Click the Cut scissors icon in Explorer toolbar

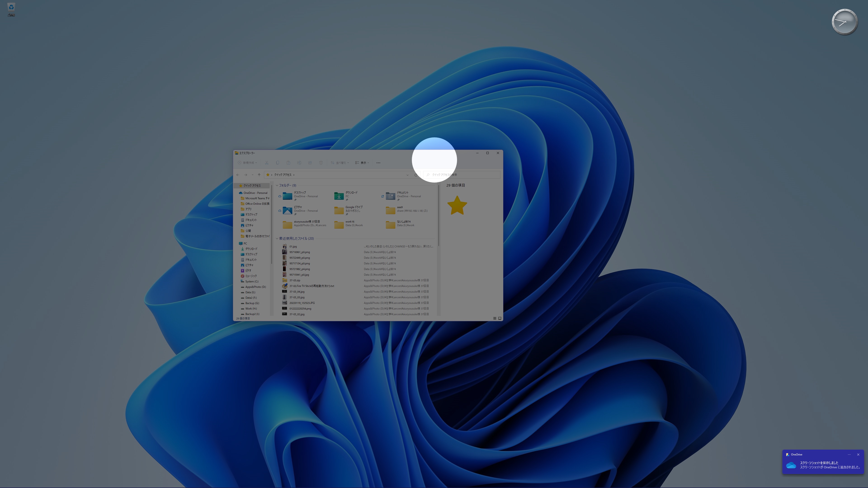(x=267, y=163)
